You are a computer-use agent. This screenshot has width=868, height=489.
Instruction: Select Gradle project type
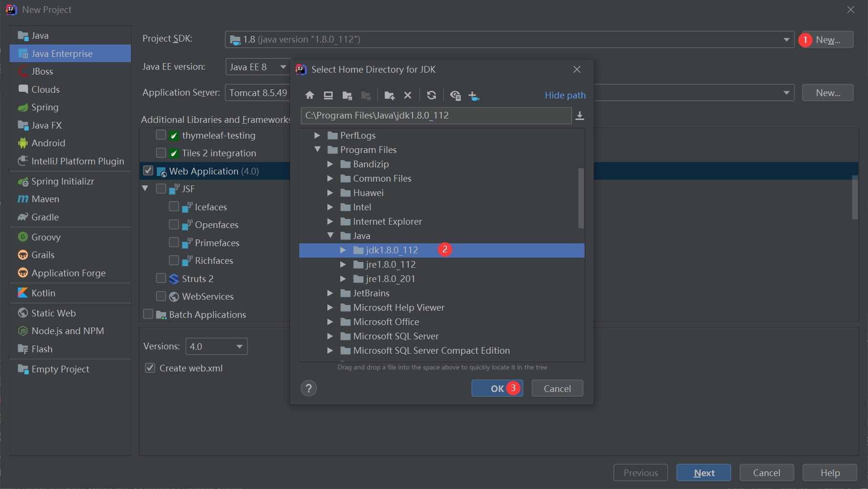click(x=45, y=217)
